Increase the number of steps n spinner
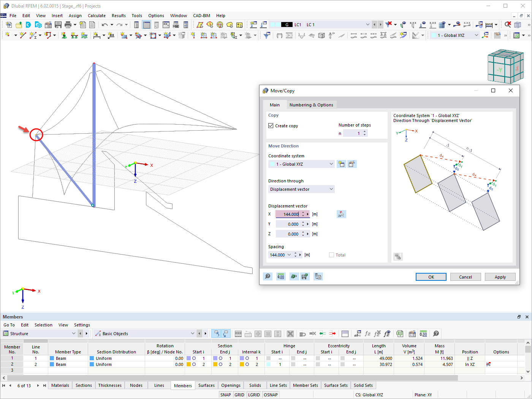The image size is (532, 399). point(365,131)
